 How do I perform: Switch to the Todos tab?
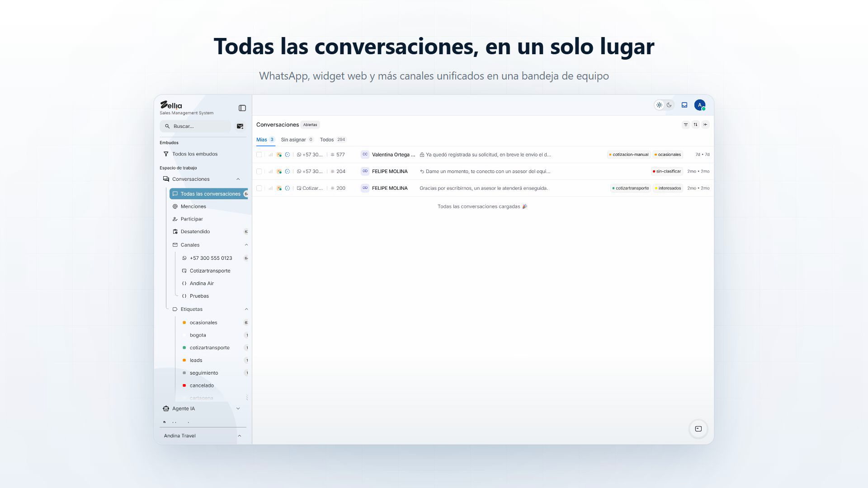[333, 140]
